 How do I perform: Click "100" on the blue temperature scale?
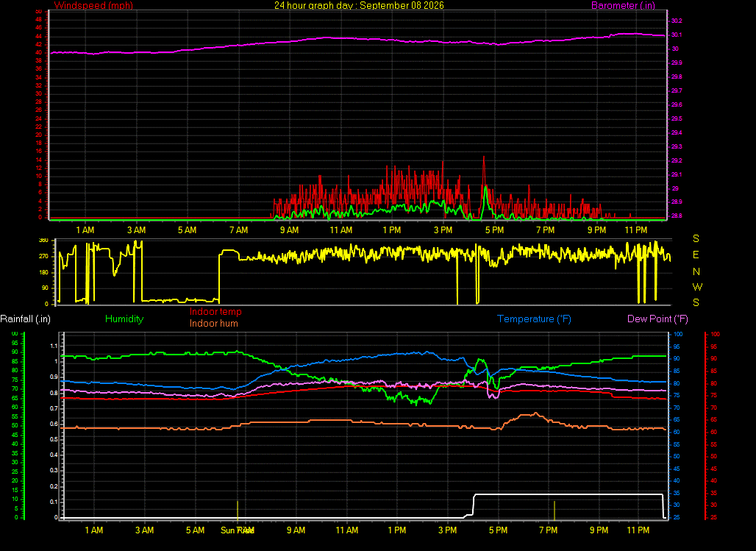[678, 335]
